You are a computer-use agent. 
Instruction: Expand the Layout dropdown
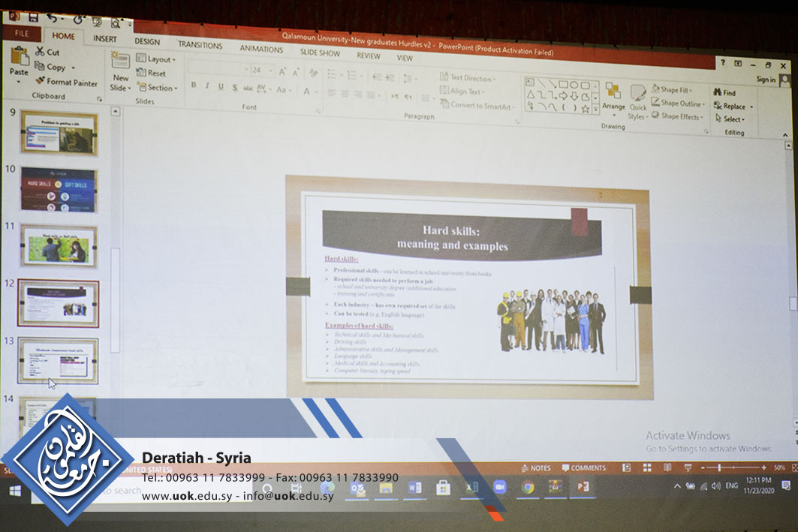pyautogui.click(x=155, y=59)
